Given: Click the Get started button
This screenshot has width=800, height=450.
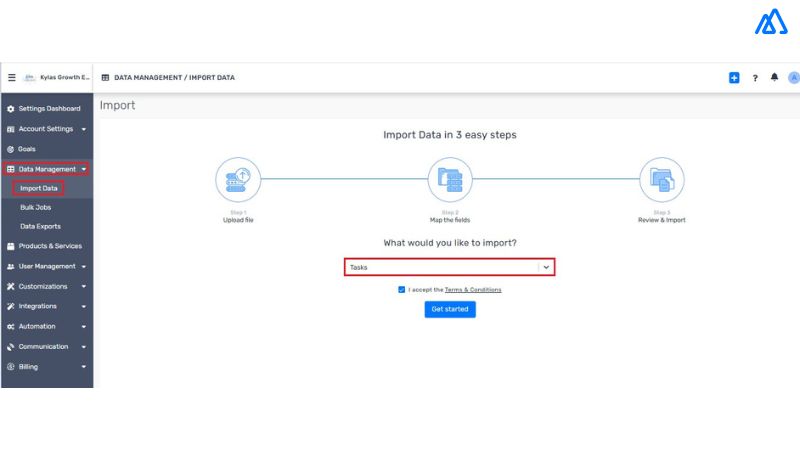Looking at the screenshot, I should pyautogui.click(x=450, y=309).
